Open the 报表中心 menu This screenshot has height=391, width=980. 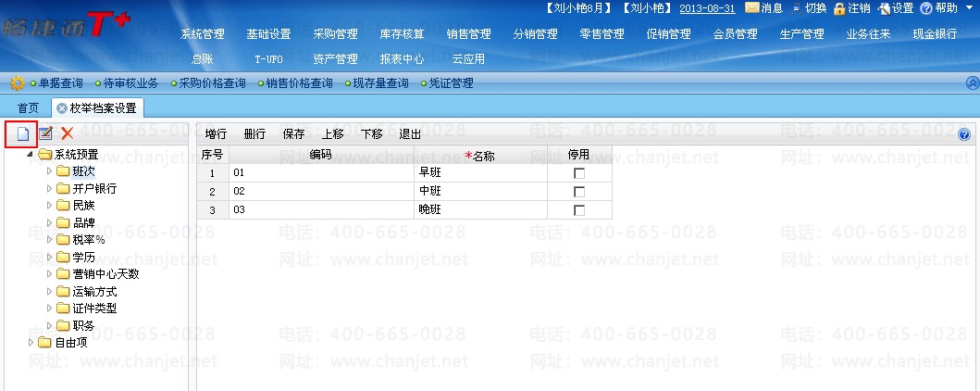[402, 58]
